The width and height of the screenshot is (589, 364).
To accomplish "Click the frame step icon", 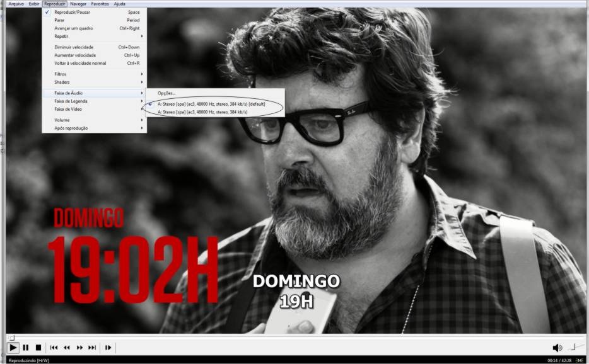I will (x=108, y=348).
